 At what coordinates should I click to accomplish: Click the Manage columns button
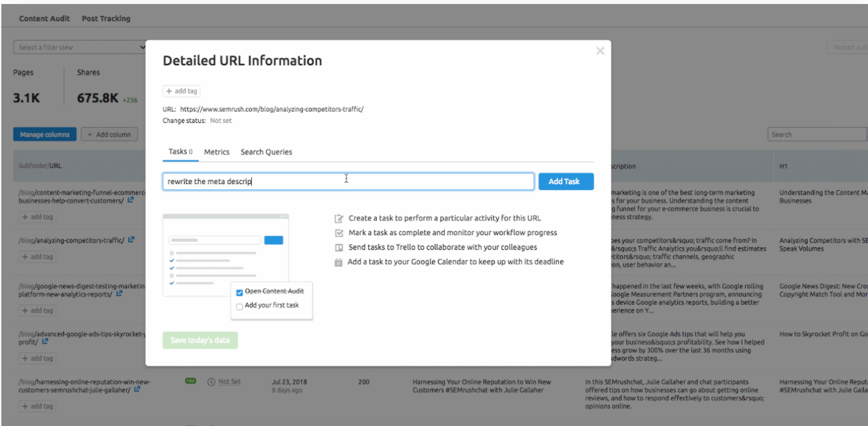tap(45, 134)
